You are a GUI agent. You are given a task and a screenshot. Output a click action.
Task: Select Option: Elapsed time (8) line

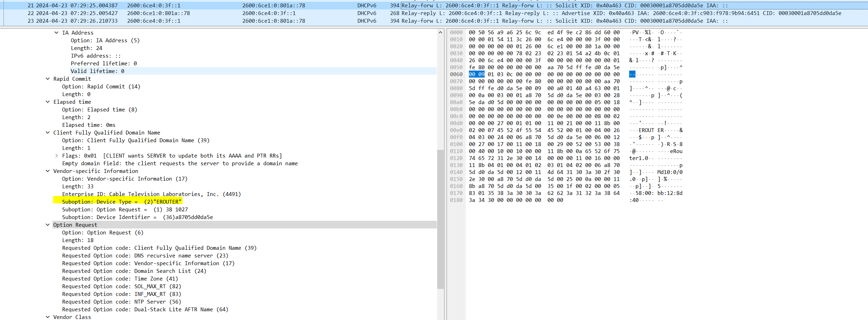tap(100, 109)
